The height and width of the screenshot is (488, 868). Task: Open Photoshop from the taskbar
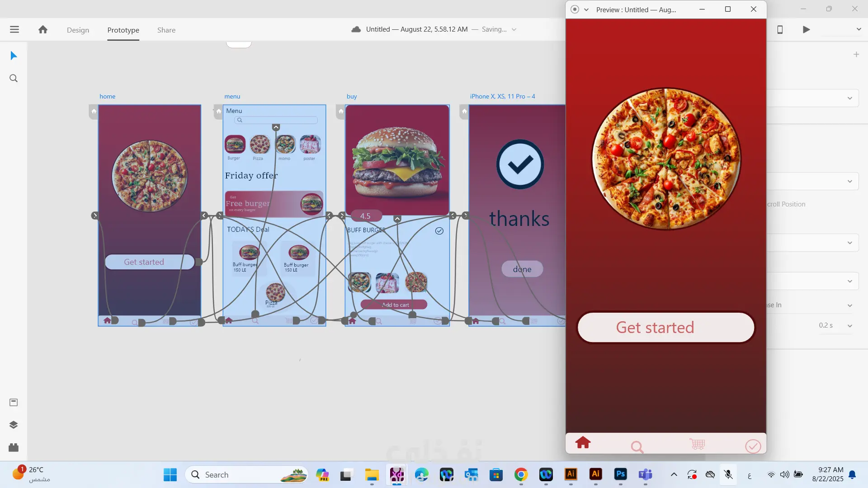click(620, 474)
